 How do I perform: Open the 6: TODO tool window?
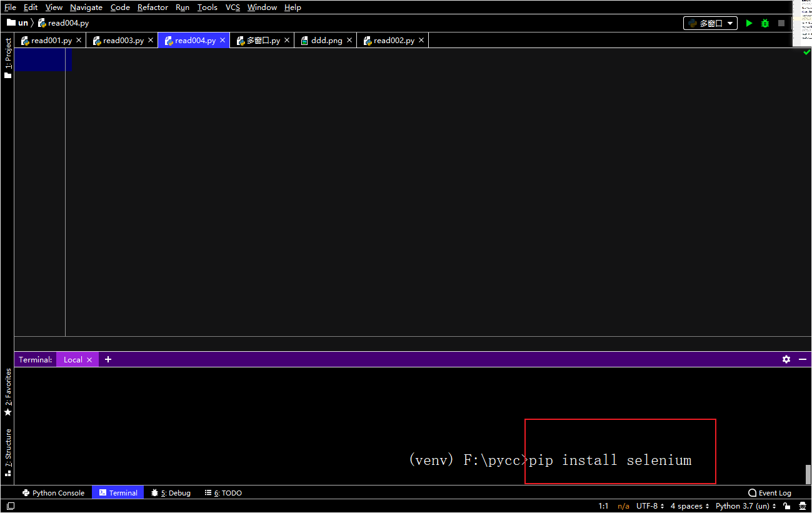(x=223, y=493)
